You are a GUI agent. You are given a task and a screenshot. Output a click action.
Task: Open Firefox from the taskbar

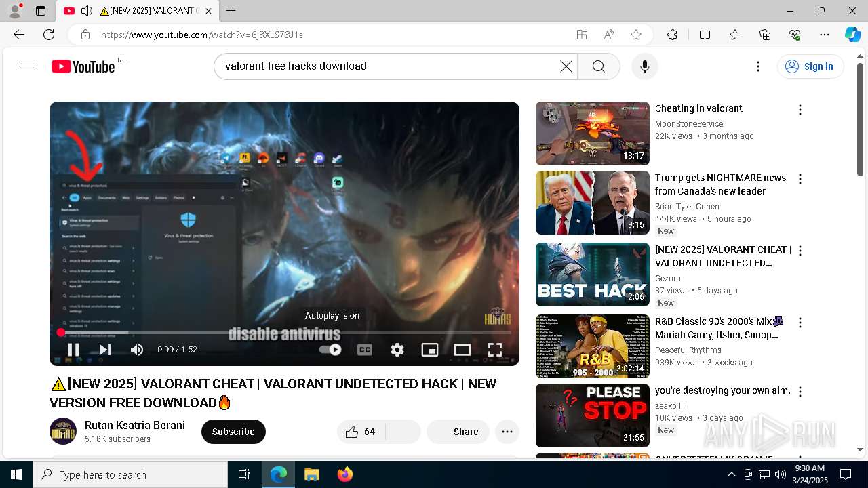(x=345, y=474)
